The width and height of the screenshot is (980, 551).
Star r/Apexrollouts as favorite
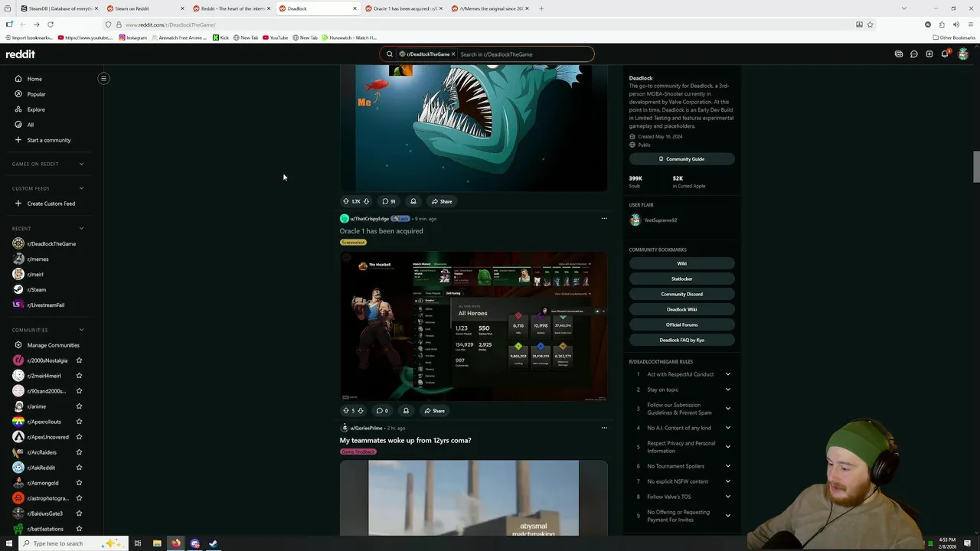pyautogui.click(x=79, y=422)
